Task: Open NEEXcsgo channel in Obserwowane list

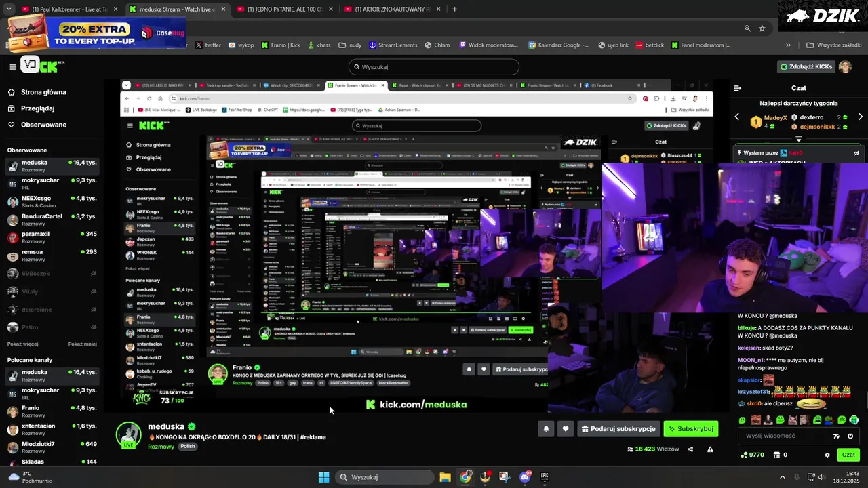Action: 52,201
